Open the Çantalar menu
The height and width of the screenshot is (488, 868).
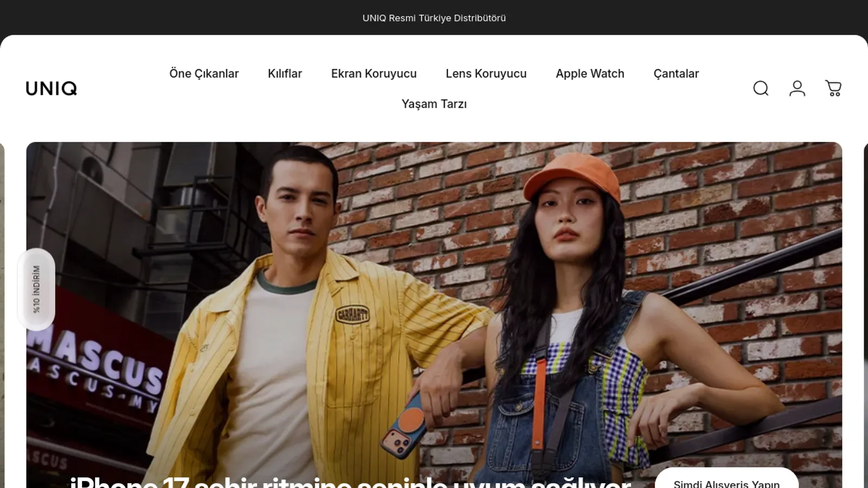click(676, 74)
